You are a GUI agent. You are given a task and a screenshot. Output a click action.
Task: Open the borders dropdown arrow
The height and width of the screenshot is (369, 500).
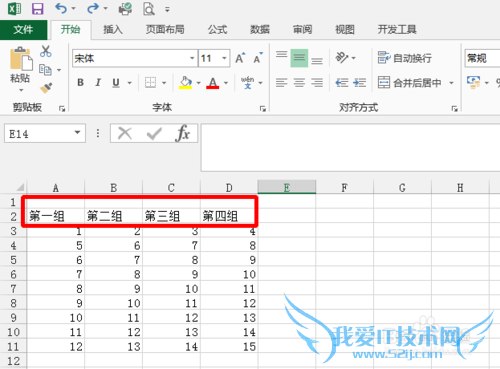click(x=164, y=83)
